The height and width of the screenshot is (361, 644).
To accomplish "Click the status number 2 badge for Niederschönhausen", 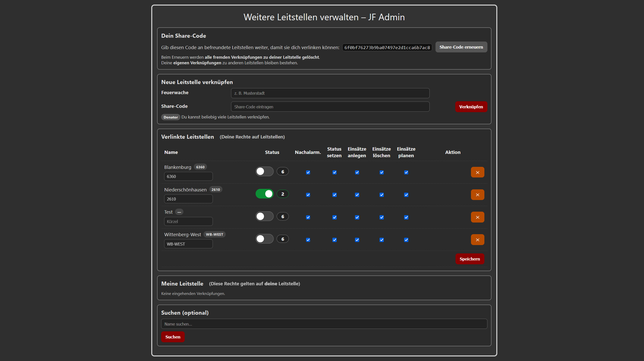I will pyautogui.click(x=282, y=194).
